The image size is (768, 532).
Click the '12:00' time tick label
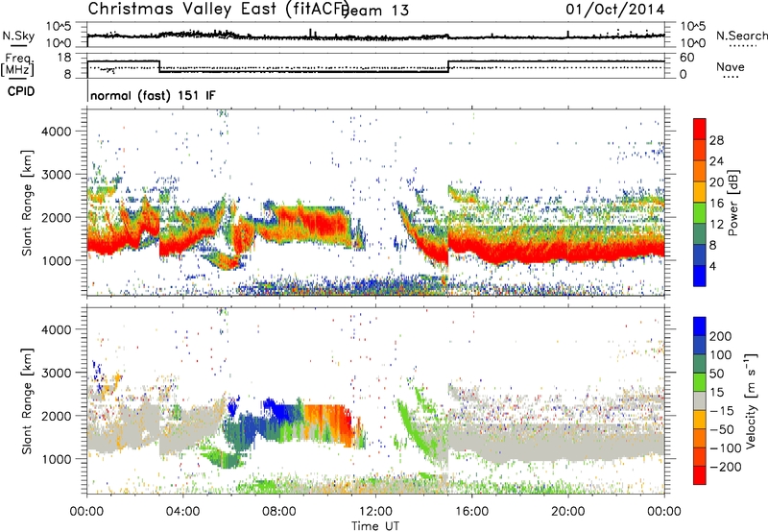[375, 512]
